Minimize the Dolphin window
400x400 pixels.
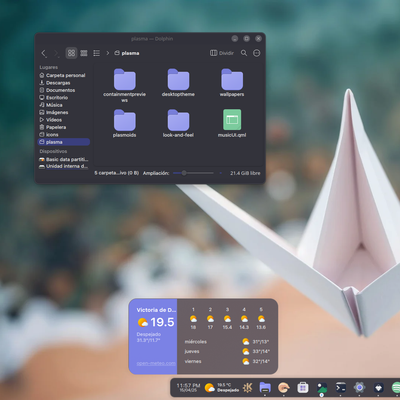[x=235, y=39]
